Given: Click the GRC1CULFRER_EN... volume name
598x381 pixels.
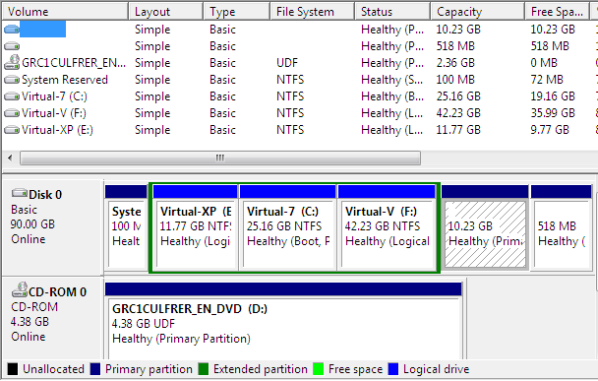Looking at the screenshot, I should (x=74, y=63).
